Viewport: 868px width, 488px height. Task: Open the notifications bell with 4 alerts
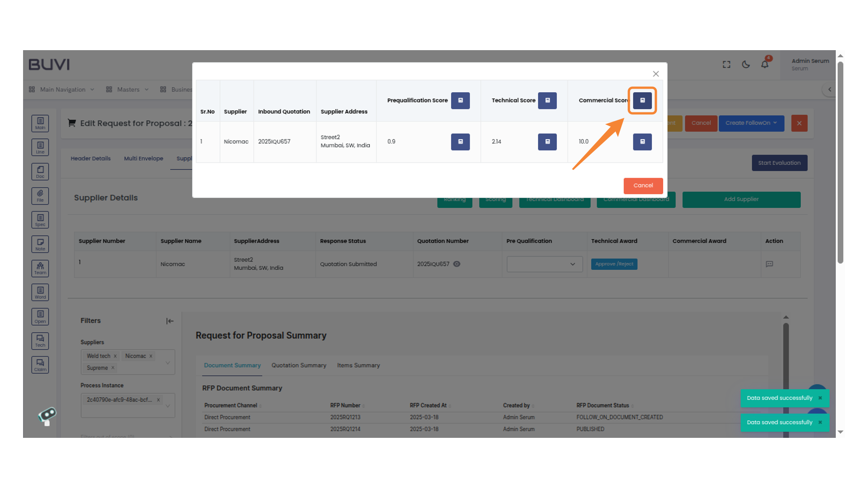[x=764, y=65]
